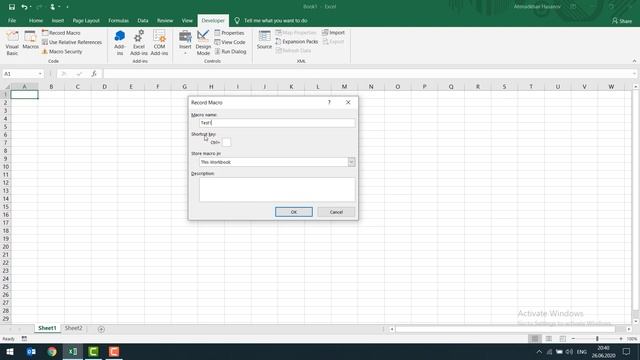
Task: Expand the Name Box dropdown
Action: point(40,74)
